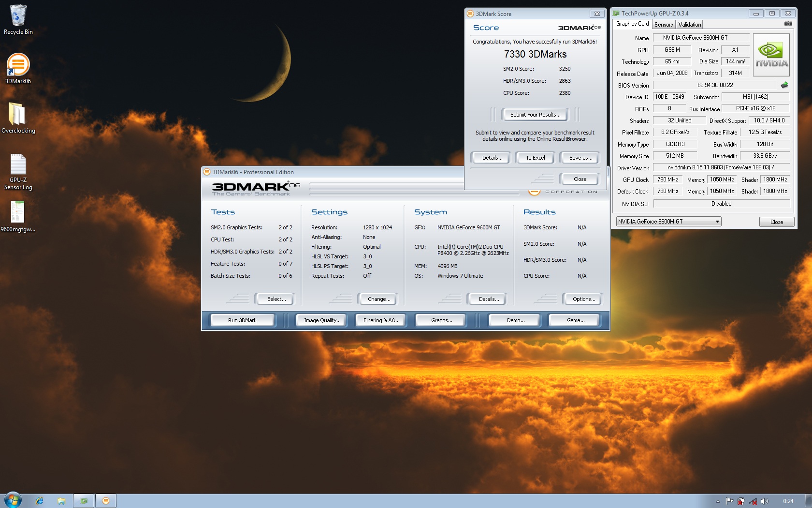Select the 3DMark06 desktop shortcut
The width and height of the screenshot is (812, 508).
tap(18, 69)
